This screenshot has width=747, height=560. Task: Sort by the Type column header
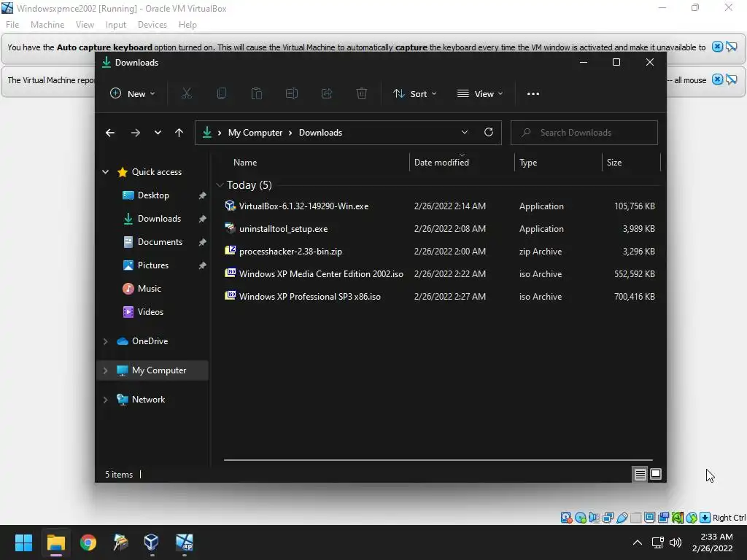coord(558,163)
